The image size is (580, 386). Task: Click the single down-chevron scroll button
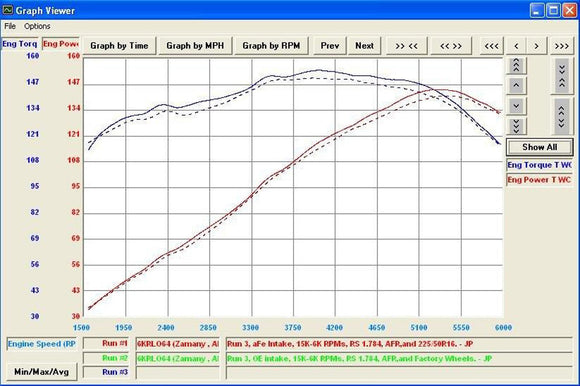[x=516, y=106]
